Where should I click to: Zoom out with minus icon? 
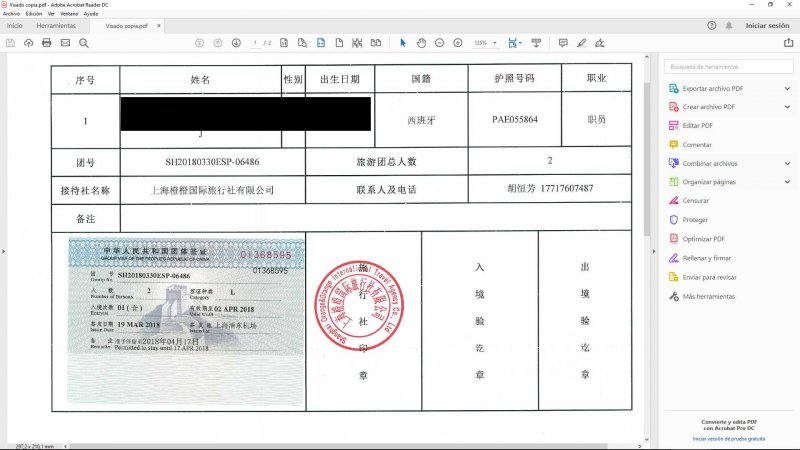click(439, 43)
